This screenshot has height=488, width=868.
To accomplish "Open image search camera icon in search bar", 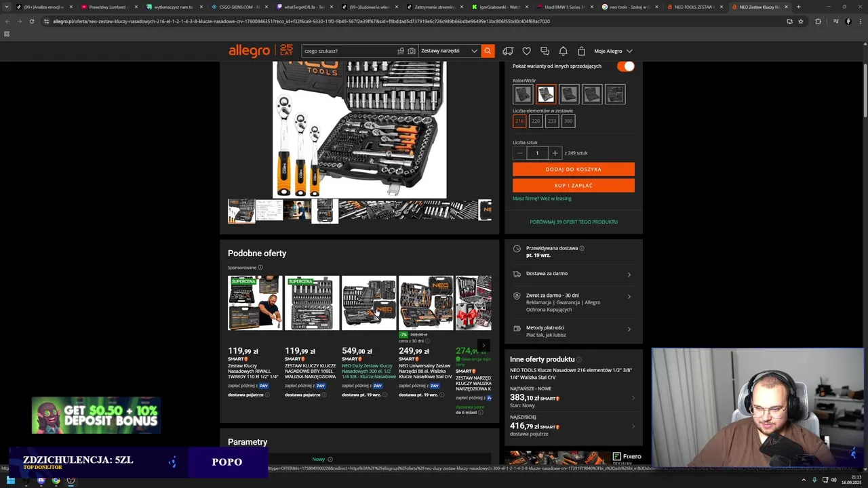I will click(x=411, y=51).
